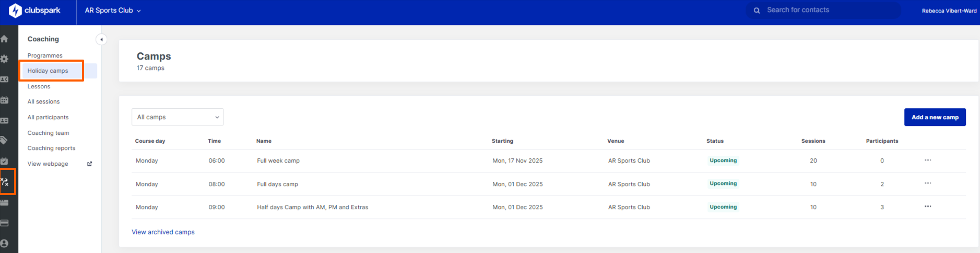This screenshot has width=980, height=253.
Task: Click the clubspark logo
Action: tap(34, 10)
